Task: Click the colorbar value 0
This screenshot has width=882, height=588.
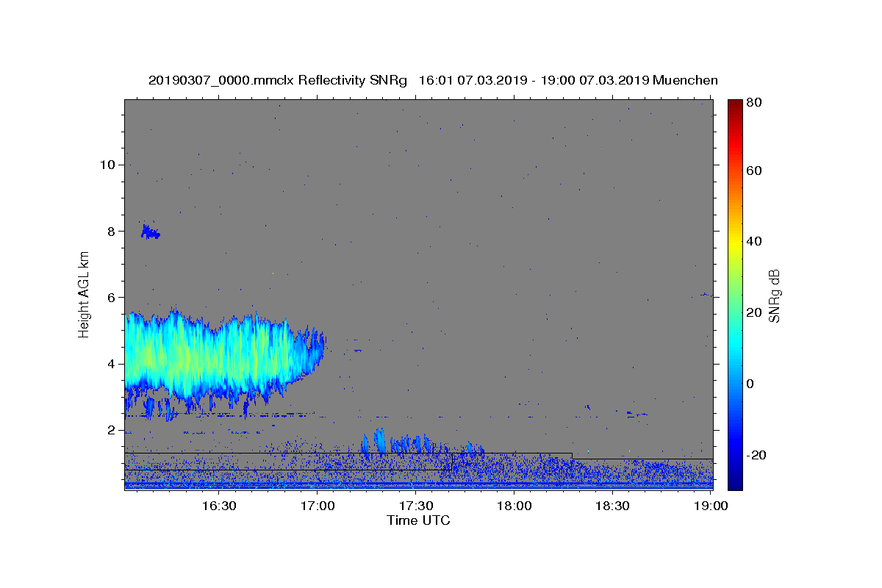Action: point(751,384)
